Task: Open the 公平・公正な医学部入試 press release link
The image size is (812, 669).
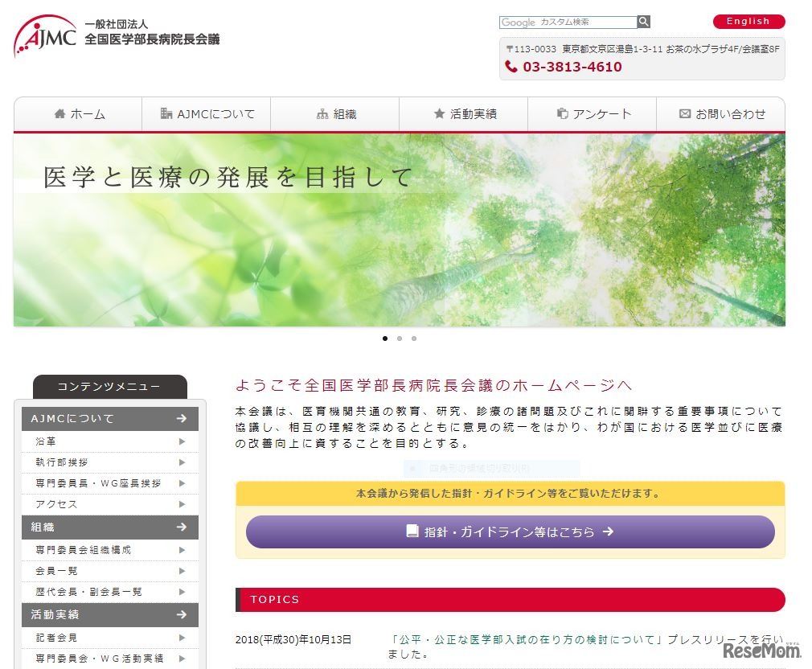Action: click(524, 639)
